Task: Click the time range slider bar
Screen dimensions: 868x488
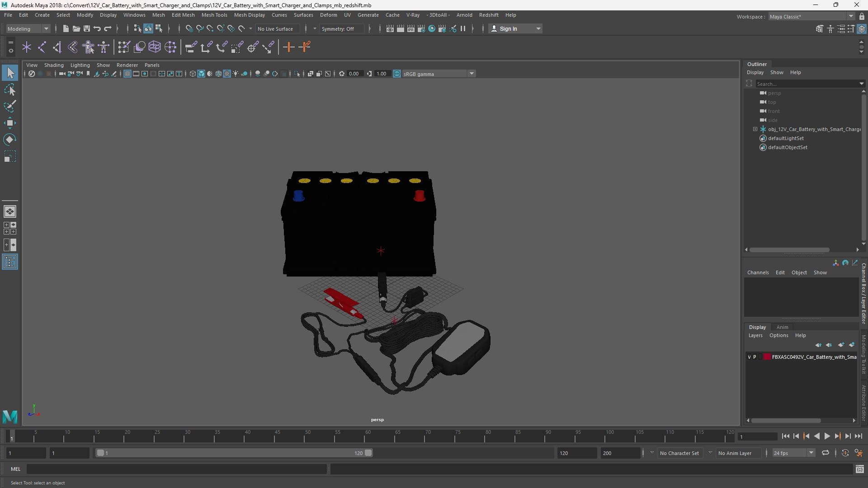Action: [x=233, y=453]
